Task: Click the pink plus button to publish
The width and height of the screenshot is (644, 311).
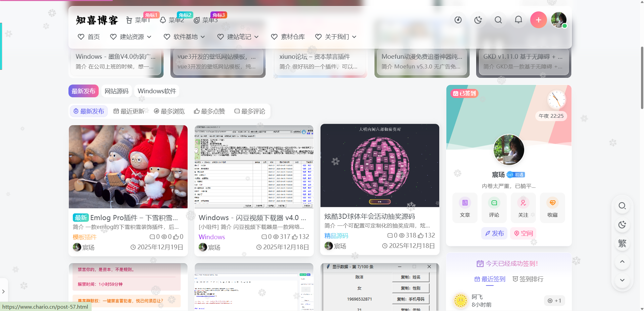Action: tap(538, 20)
